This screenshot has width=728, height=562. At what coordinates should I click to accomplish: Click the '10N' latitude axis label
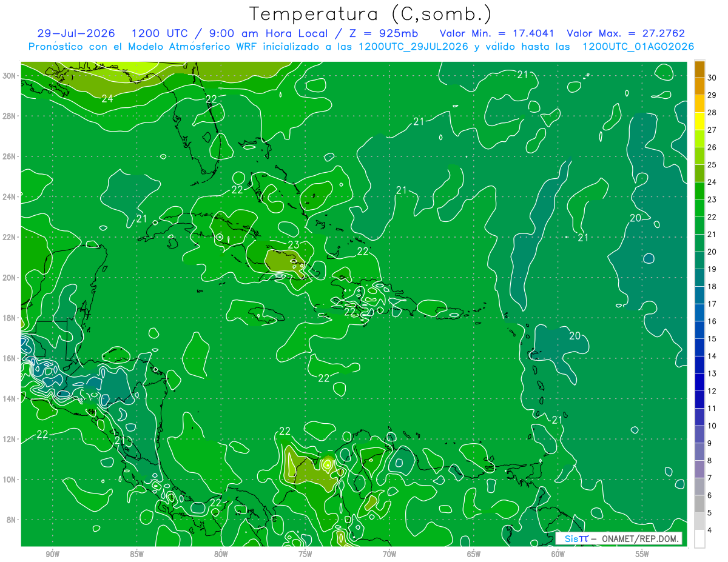pos(10,480)
